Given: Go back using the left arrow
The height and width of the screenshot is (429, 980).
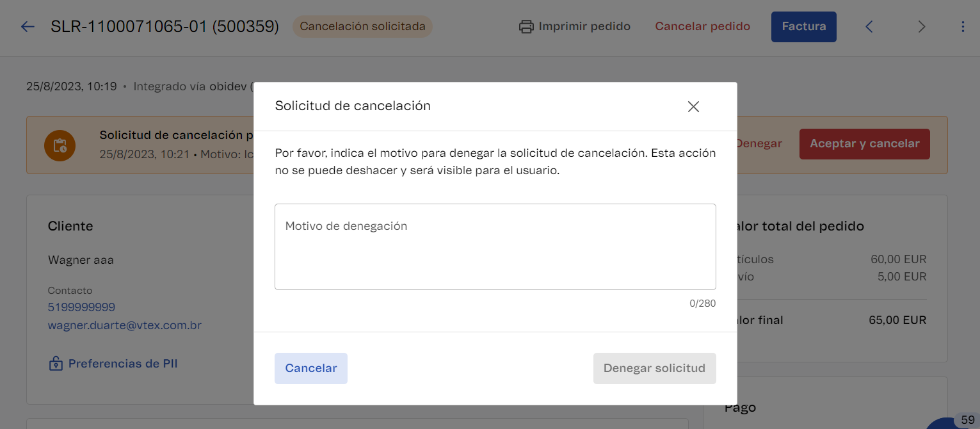Looking at the screenshot, I should (x=28, y=27).
